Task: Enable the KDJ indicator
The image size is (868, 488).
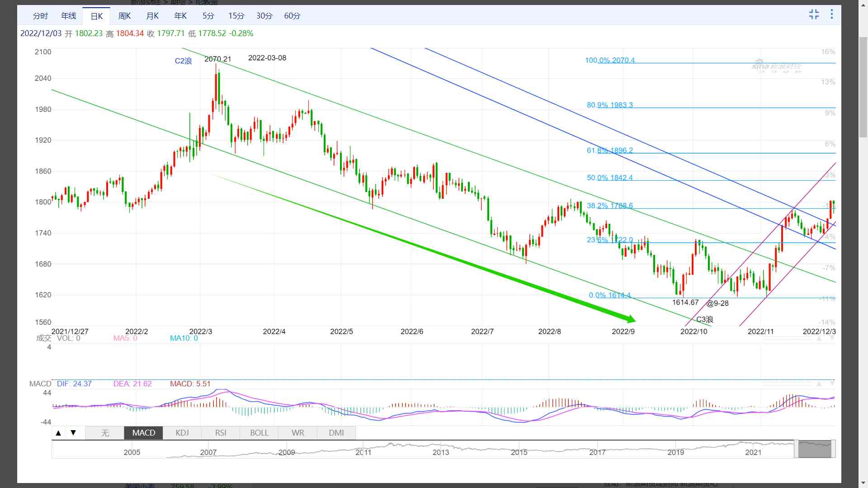Action: pos(182,433)
